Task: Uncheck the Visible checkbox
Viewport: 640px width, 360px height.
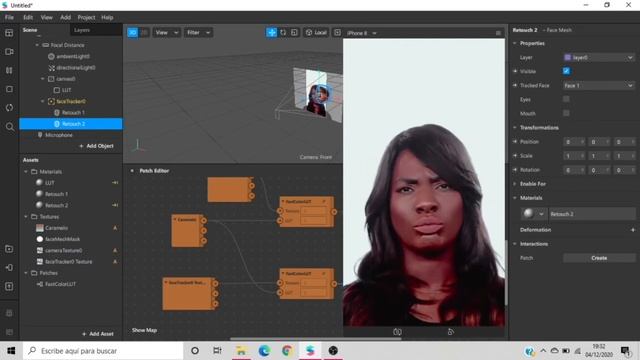Action: pos(566,71)
